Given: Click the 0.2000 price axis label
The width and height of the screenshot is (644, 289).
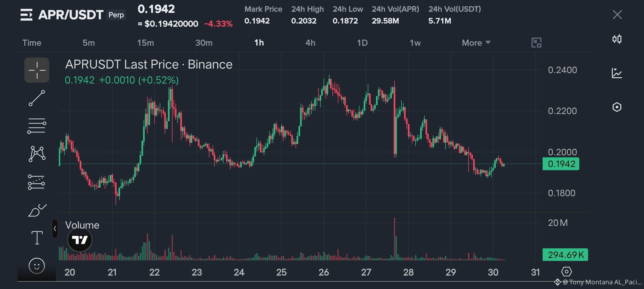Looking at the screenshot, I should pos(562,152).
